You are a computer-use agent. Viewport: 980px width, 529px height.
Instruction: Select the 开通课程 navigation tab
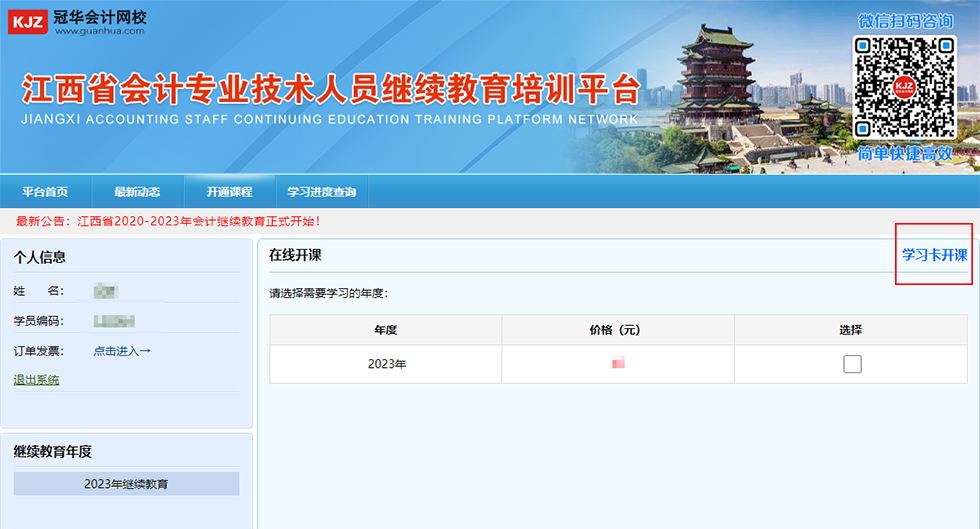[229, 192]
